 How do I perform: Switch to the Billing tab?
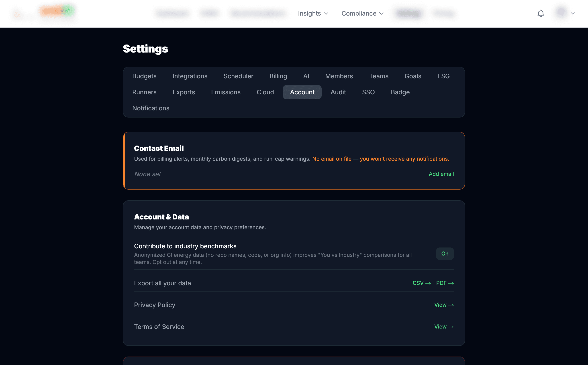pyautogui.click(x=278, y=76)
